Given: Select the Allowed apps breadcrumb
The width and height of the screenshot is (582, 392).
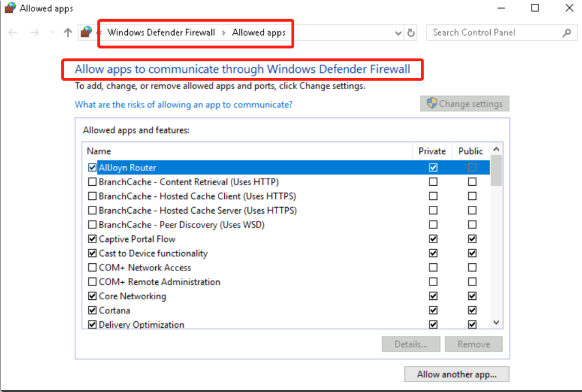Looking at the screenshot, I should 259,32.
